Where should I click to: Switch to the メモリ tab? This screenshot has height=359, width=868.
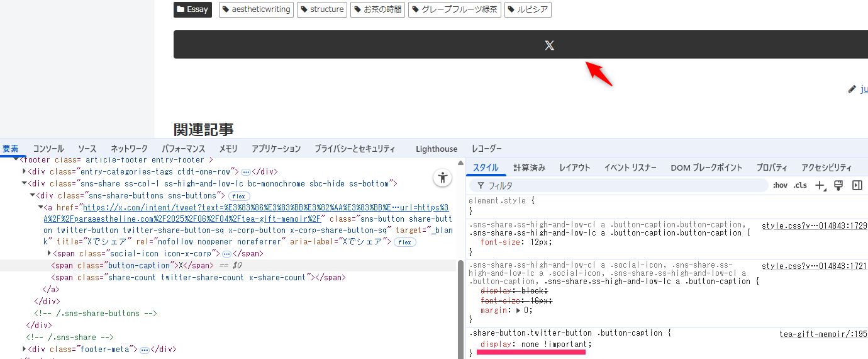[x=228, y=149]
